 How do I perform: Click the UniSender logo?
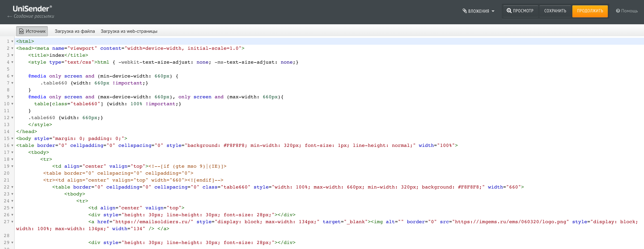(x=32, y=9)
